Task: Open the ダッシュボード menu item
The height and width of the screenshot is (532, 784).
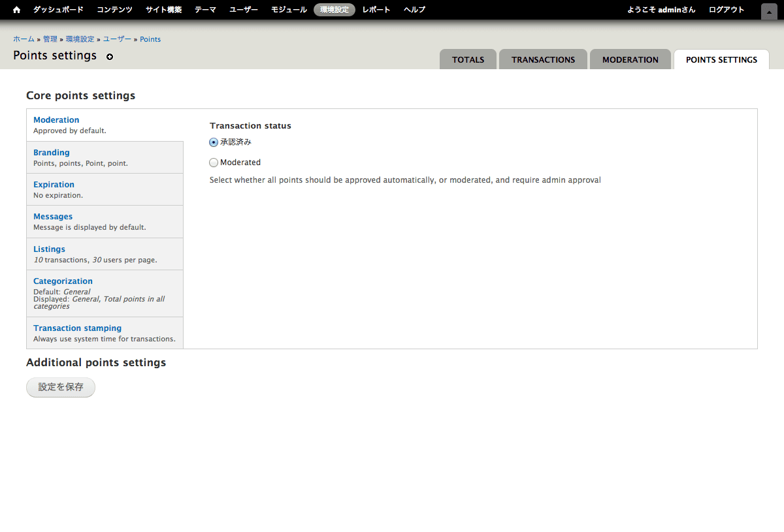Action: [x=58, y=10]
